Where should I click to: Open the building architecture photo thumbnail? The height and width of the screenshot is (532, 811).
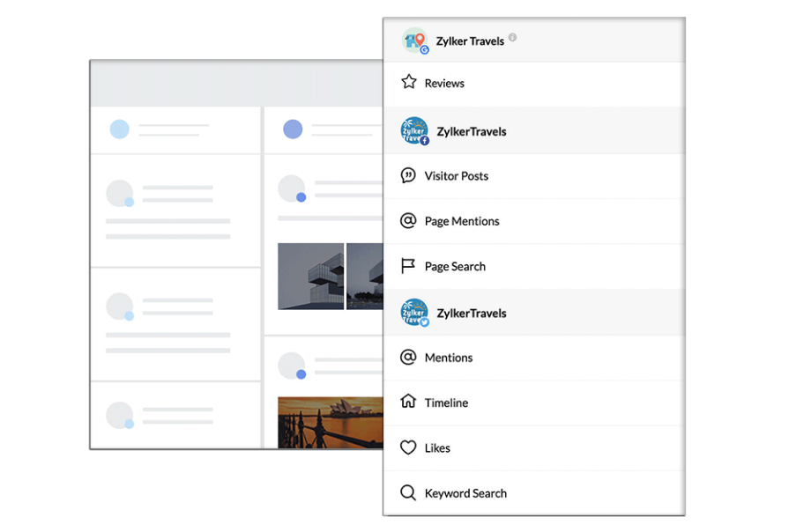coord(311,277)
